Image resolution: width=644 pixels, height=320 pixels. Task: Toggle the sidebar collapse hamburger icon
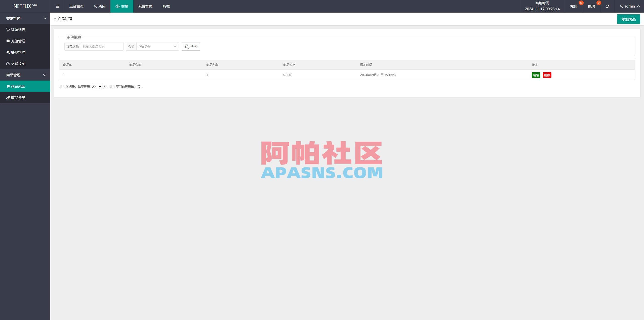pyautogui.click(x=57, y=6)
